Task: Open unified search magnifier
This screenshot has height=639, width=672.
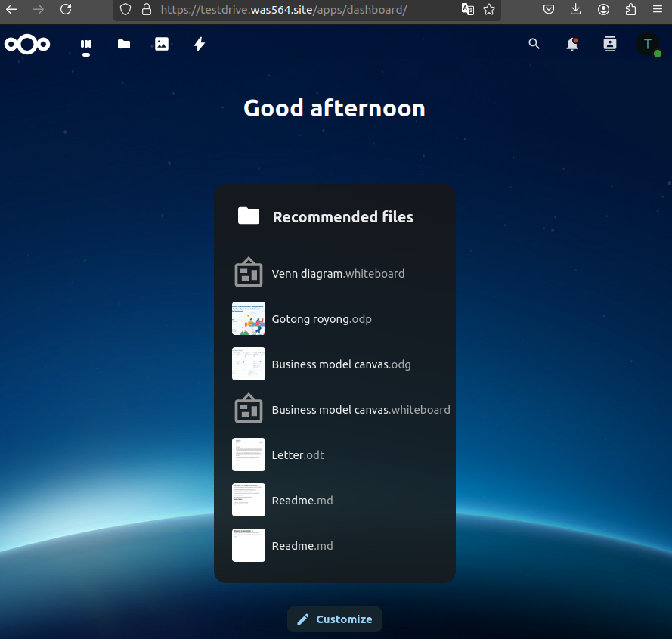Action: [534, 44]
